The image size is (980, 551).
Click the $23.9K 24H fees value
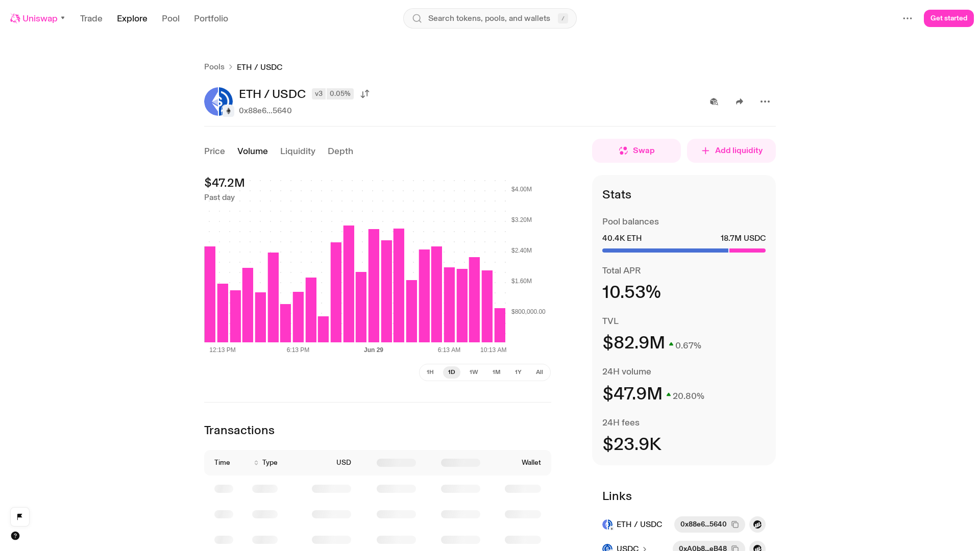[632, 444]
